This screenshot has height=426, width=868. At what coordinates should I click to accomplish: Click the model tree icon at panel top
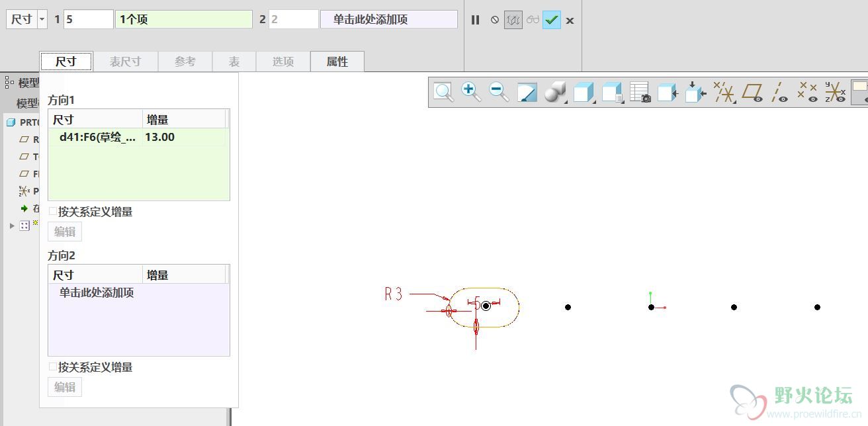tap(9, 83)
